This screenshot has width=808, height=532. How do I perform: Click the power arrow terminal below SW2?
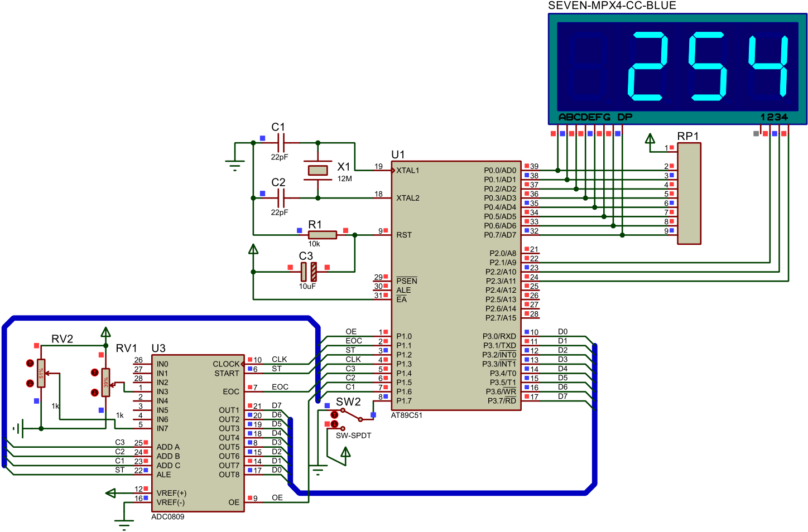click(345, 452)
